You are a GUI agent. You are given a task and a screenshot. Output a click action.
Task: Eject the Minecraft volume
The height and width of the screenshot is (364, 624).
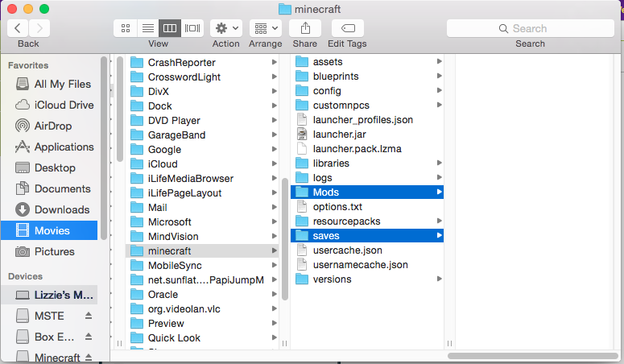[x=89, y=357]
